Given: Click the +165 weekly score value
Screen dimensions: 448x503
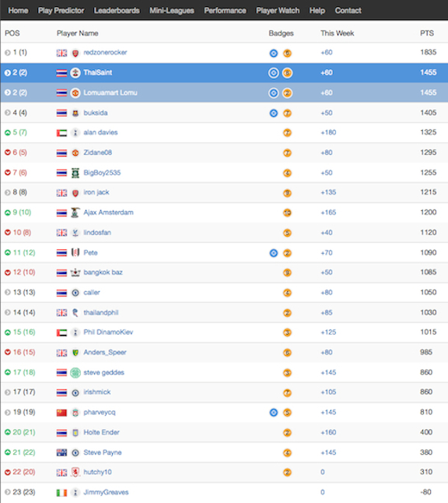Looking at the screenshot, I should point(328,213).
